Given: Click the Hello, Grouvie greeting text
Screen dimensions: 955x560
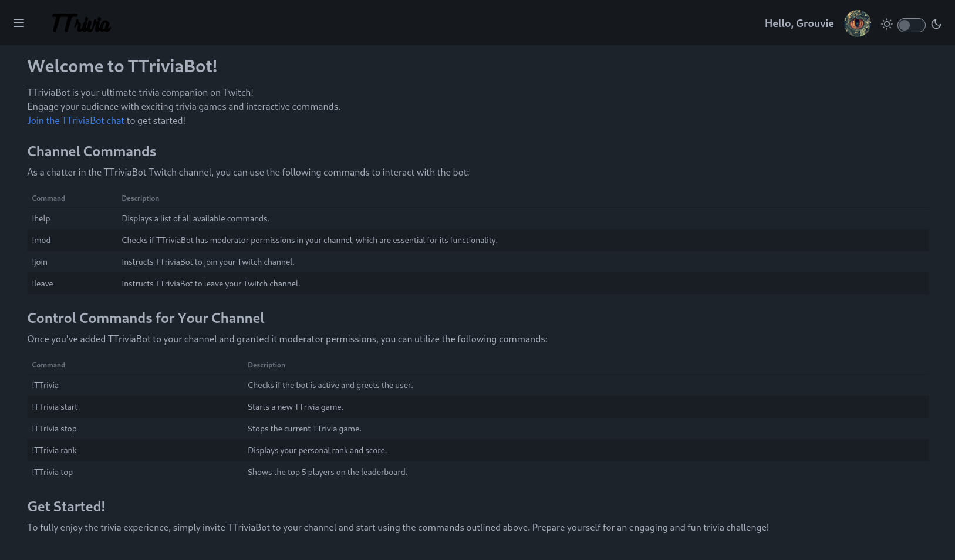Looking at the screenshot, I should point(799,23).
